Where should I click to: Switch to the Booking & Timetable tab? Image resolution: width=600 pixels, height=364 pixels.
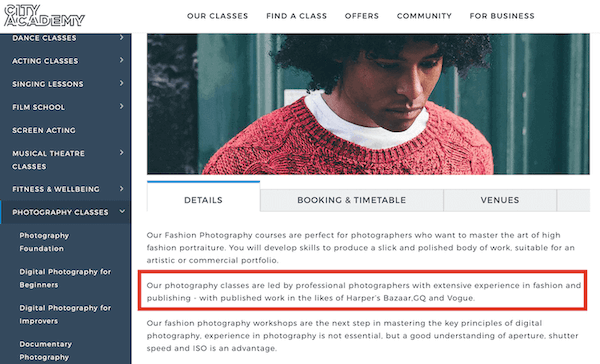352,200
